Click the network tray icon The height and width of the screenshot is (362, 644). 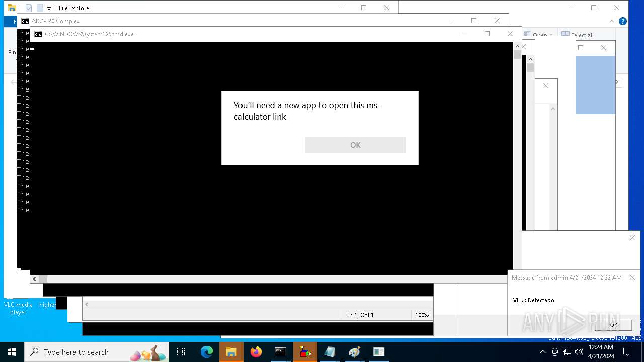tap(567, 352)
